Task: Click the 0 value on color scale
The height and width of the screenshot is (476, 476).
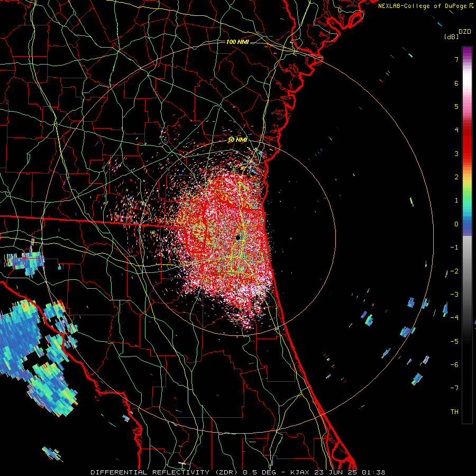Action: [x=456, y=224]
